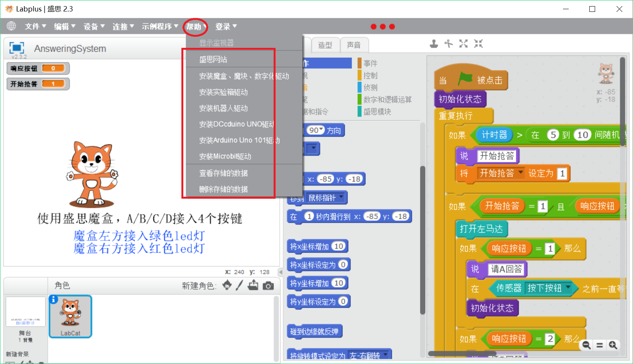This screenshot has height=364, width=633.
Task: Select the 数字和逻辑运算 block category
Action: point(385,100)
